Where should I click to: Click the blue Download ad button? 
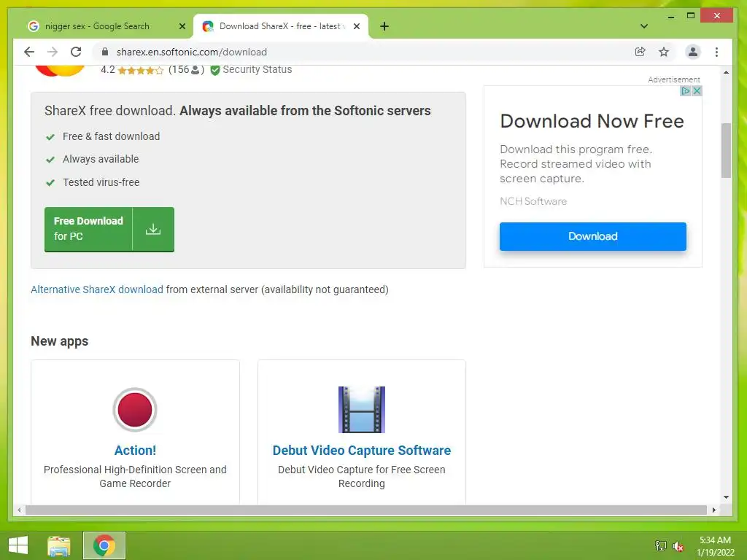point(592,236)
